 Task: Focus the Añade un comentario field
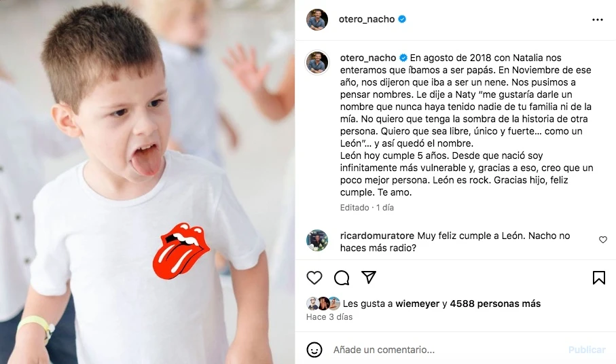tap(448, 350)
